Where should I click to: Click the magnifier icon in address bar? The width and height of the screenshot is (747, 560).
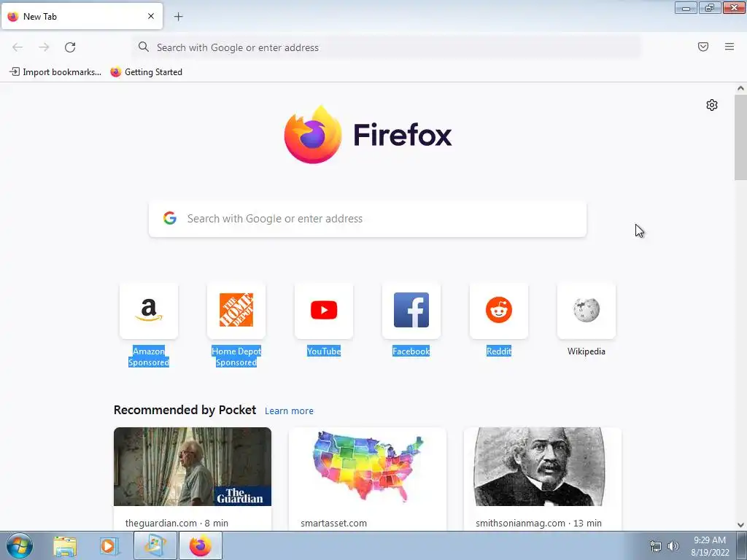(144, 47)
